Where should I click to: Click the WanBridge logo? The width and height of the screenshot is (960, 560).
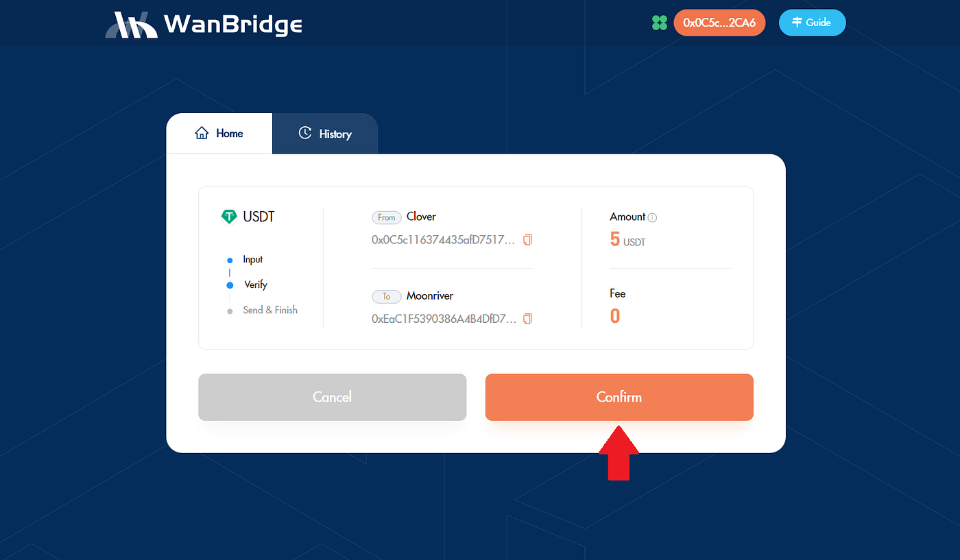pos(204,25)
